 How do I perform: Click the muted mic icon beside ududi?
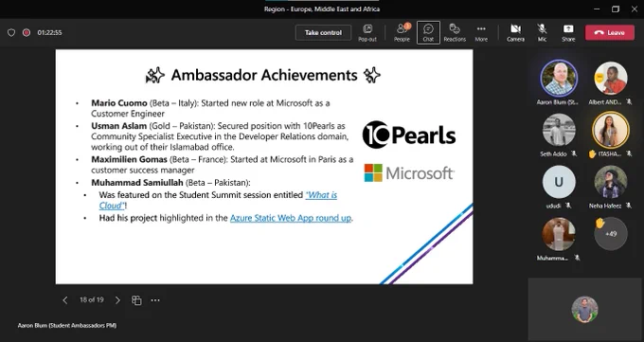point(568,206)
